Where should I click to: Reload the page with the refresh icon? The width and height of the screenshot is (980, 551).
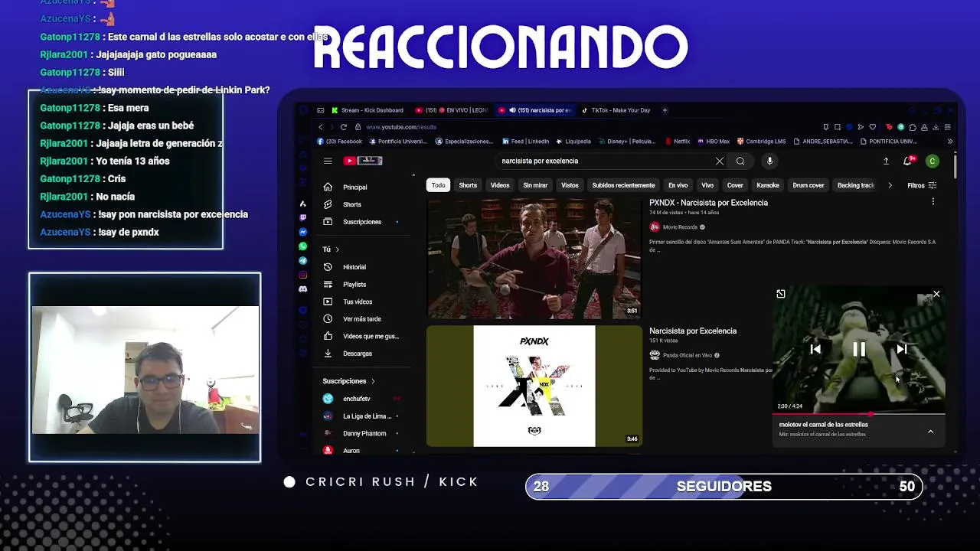point(344,127)
